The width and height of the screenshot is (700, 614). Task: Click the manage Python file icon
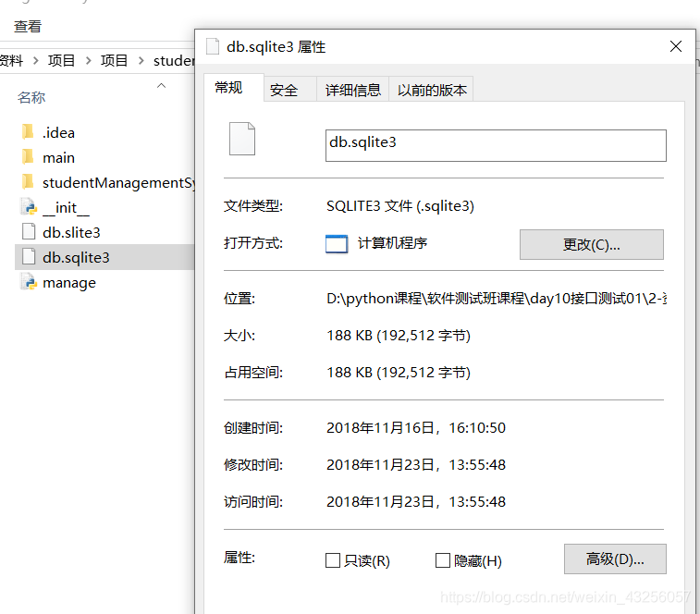pos(29,282)
